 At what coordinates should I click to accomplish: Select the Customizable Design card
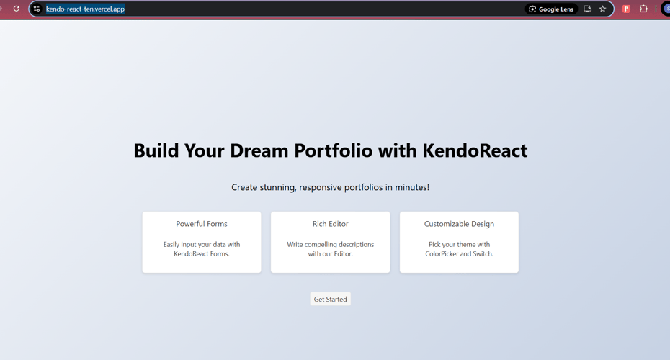[459, 242]
